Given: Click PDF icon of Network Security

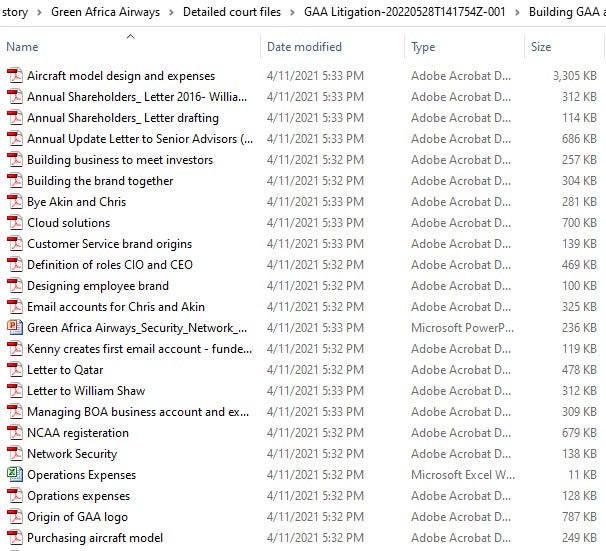Looking at the screenshot, I should (x=15, y=454).
